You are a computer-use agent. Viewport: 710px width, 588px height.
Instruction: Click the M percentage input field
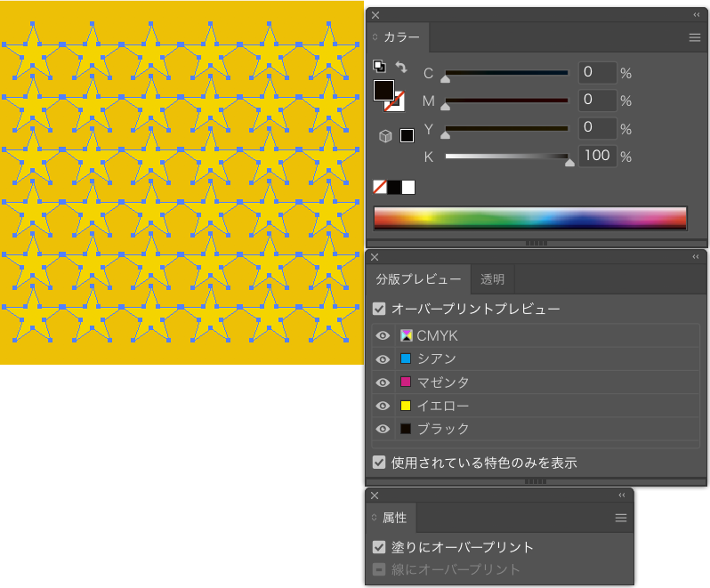coord(598,100)
